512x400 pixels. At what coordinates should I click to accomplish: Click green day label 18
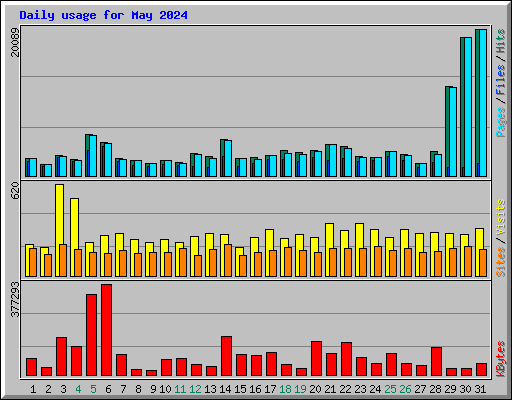pyautogui.click(x=285, y=389)
